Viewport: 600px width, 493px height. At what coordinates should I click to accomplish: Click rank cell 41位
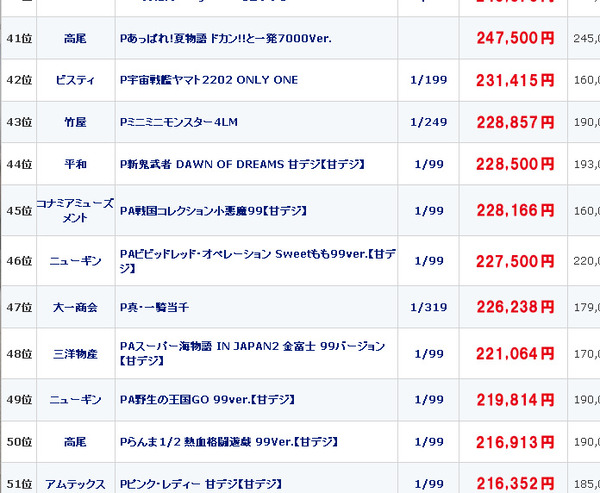(19, 38)
